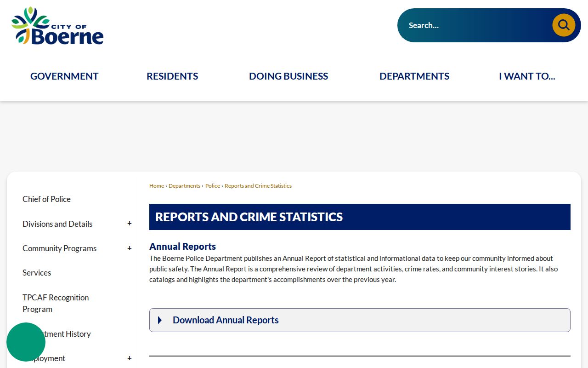Screen dimensions: 588x368
Task: Go to Departments breadcrumb link
Action: click(x=184, y=186)
